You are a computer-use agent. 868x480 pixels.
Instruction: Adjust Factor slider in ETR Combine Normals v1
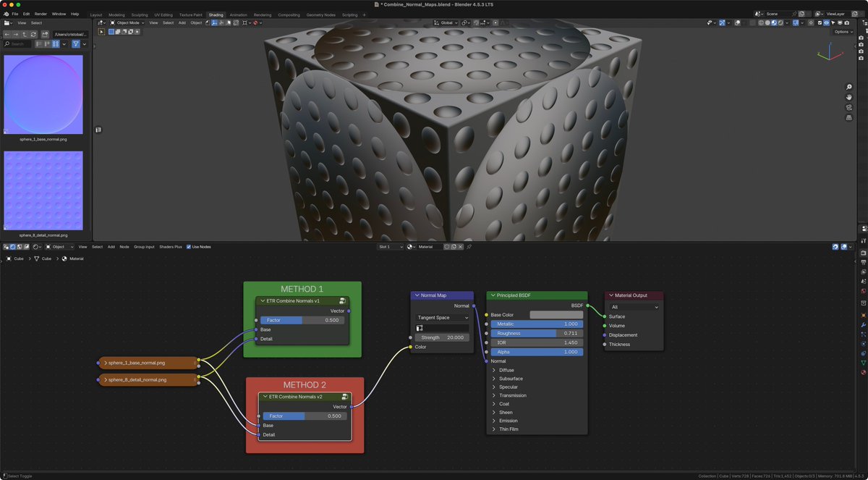(302, 320)
